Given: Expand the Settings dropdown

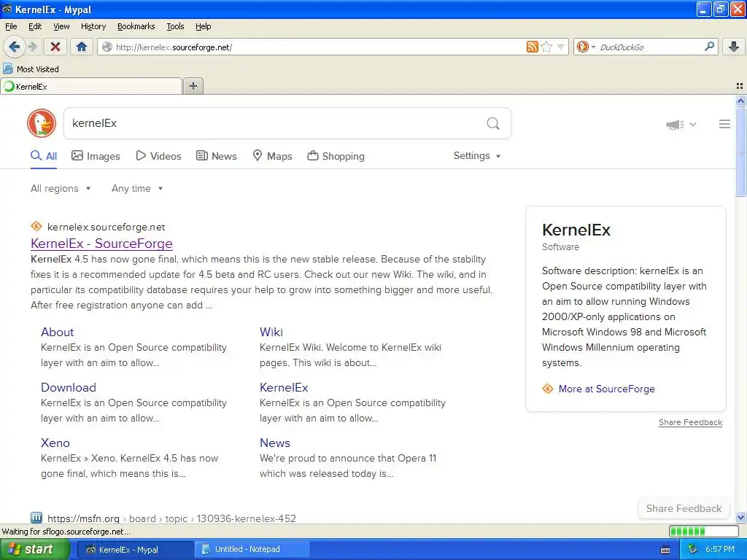Looking at the screenshot, I should pyautogui.click(x=477, y=156).
